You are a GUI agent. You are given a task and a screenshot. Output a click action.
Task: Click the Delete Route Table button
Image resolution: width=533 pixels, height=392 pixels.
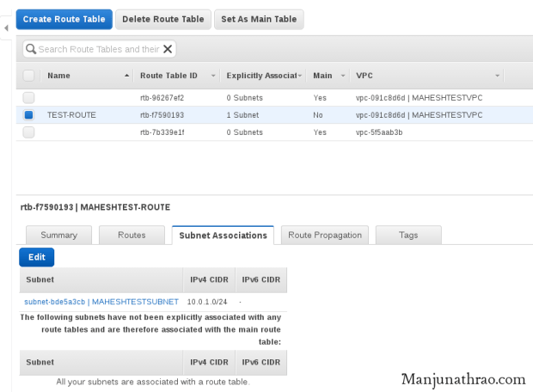point(163,19)
